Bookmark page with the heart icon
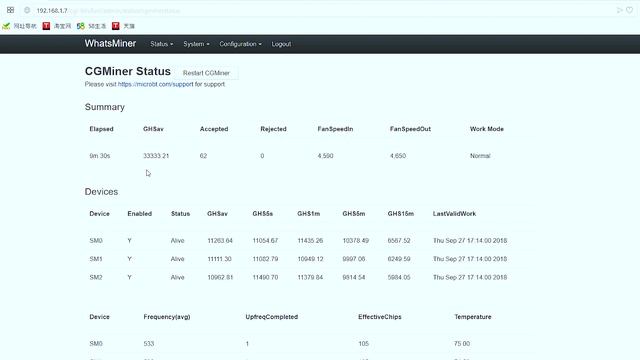This screenshot has height=360, width=640. [x=630, y=10]
